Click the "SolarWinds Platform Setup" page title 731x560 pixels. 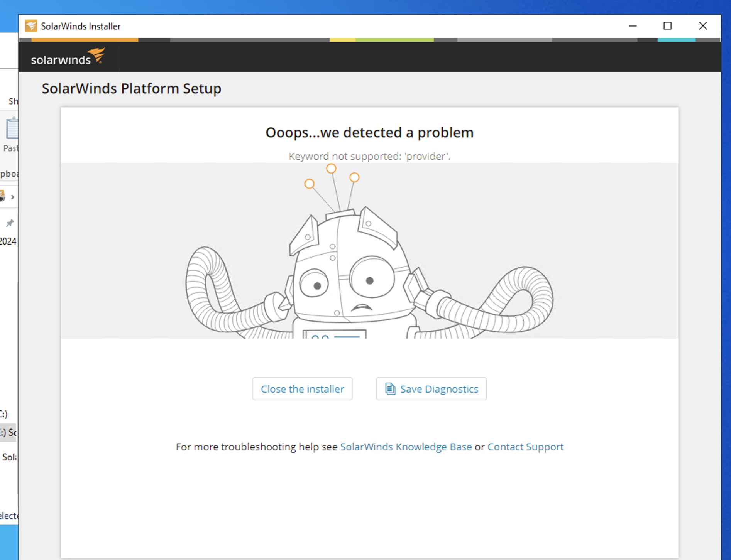tap(132, 88)
